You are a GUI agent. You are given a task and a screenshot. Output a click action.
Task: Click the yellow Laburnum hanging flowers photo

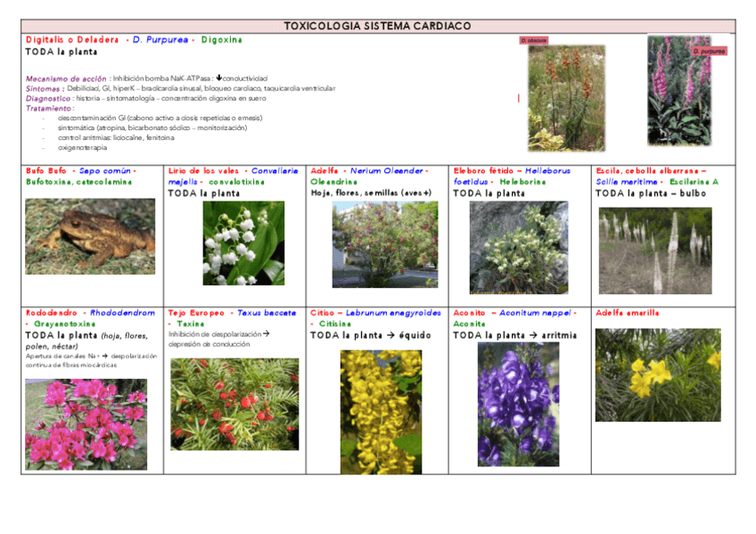pos(381,411)
